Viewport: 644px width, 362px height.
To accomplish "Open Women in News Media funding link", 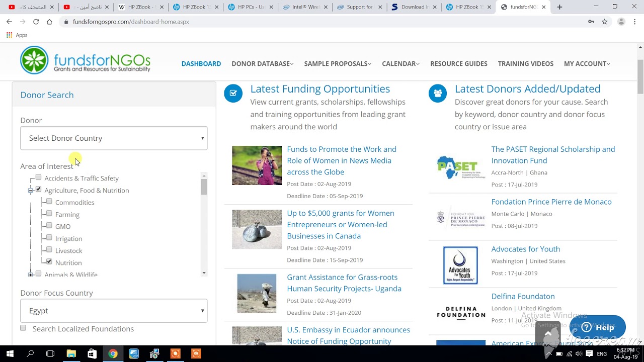I will (342, 160).
